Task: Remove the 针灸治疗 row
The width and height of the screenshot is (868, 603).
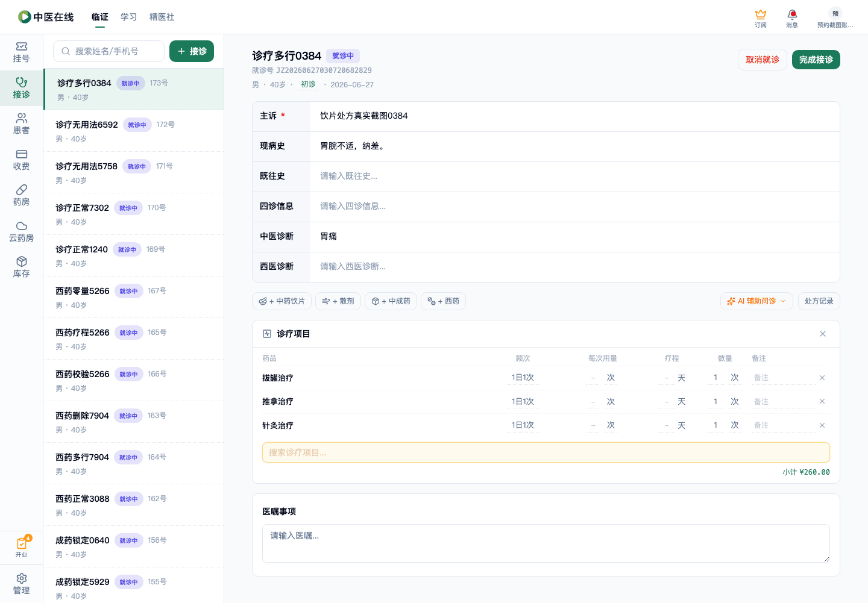Action: pyautogui.click(x=822, y=425)
